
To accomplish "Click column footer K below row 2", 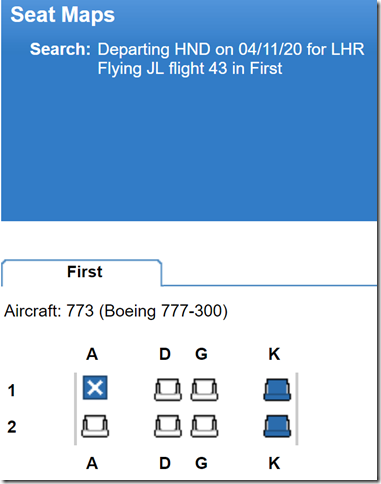I will coord(274,463).
